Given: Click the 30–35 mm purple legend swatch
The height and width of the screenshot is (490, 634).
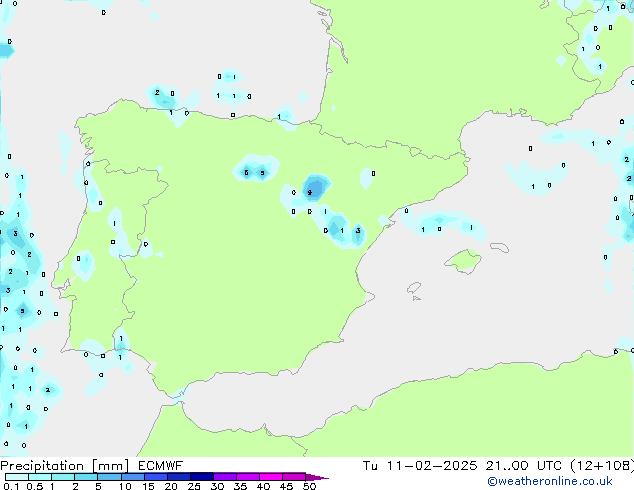Looking at the screenshot, I should (224, 477).
